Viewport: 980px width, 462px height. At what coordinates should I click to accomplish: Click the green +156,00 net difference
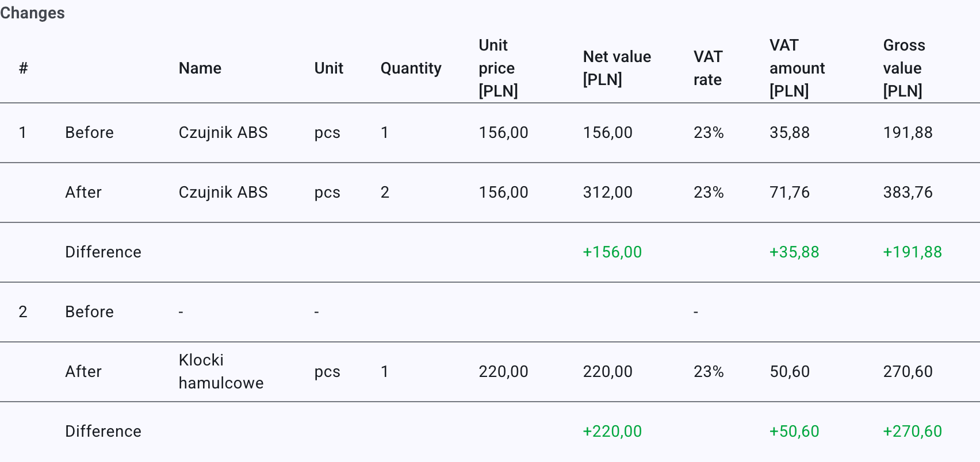click(x=612, y=252)
